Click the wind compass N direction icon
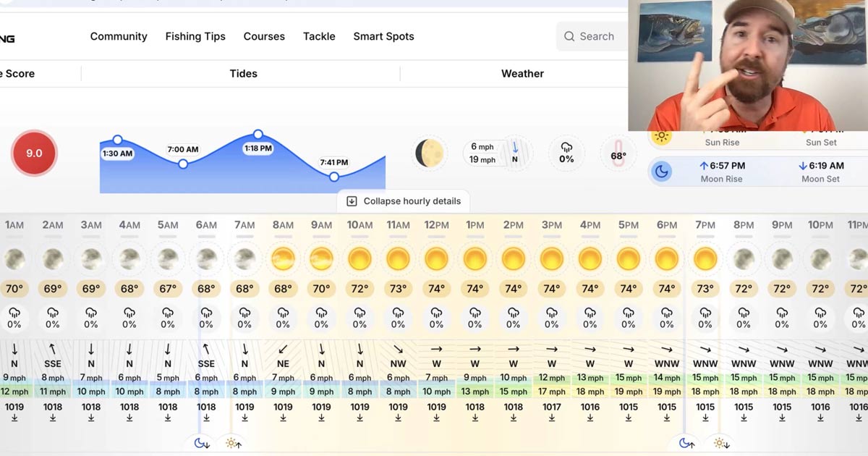This screenshot has width=868, height=456. coord(515,153)
